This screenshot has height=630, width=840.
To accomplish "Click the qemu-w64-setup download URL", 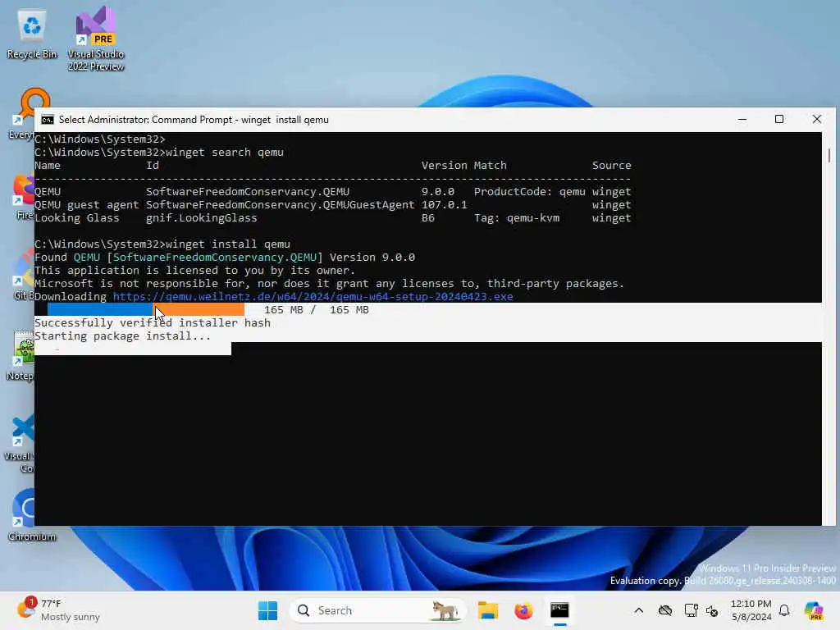I will click(313, 296).
